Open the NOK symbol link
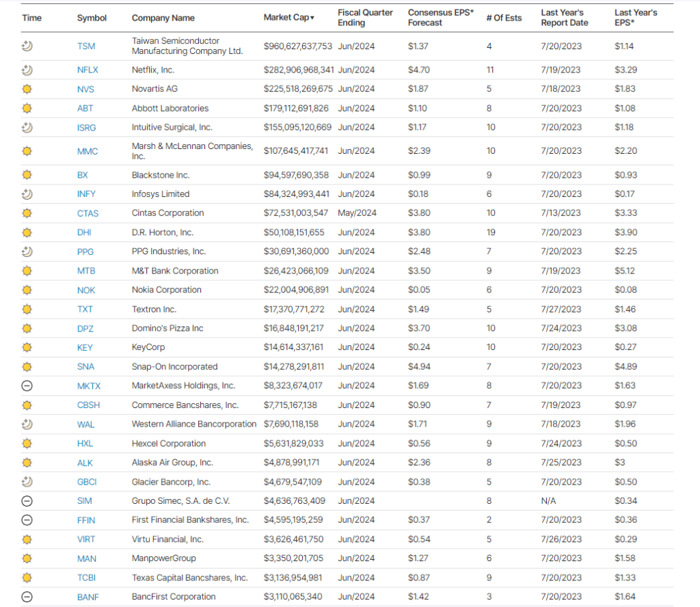Viewport: 700px width, 607px height. pyautogui.click(x=86, y=290)
